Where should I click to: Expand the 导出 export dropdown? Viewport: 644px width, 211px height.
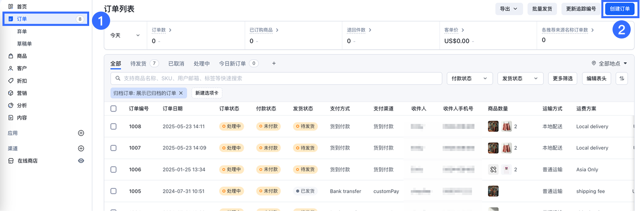point(509,9)
